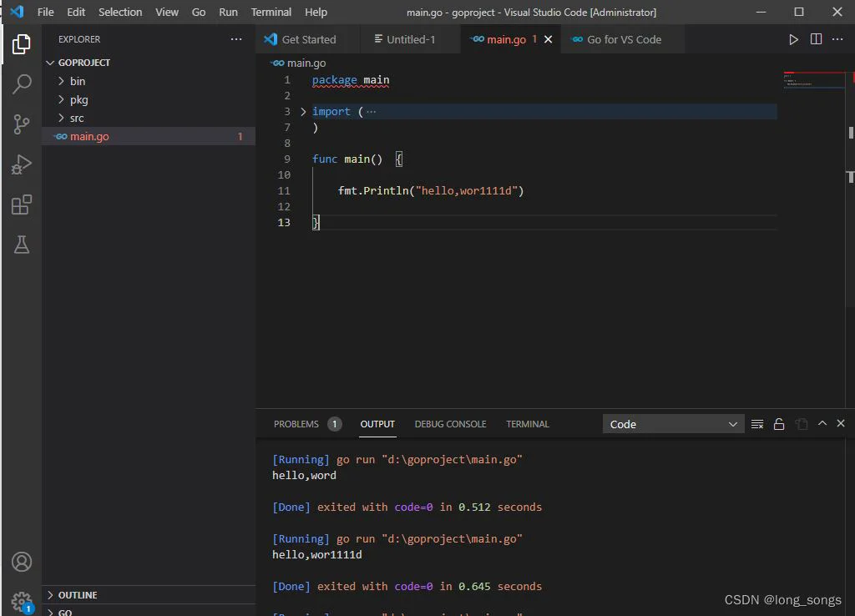Open the Terminal menu
The height and width of the screenshot is (616, 855).
[271, 12]
